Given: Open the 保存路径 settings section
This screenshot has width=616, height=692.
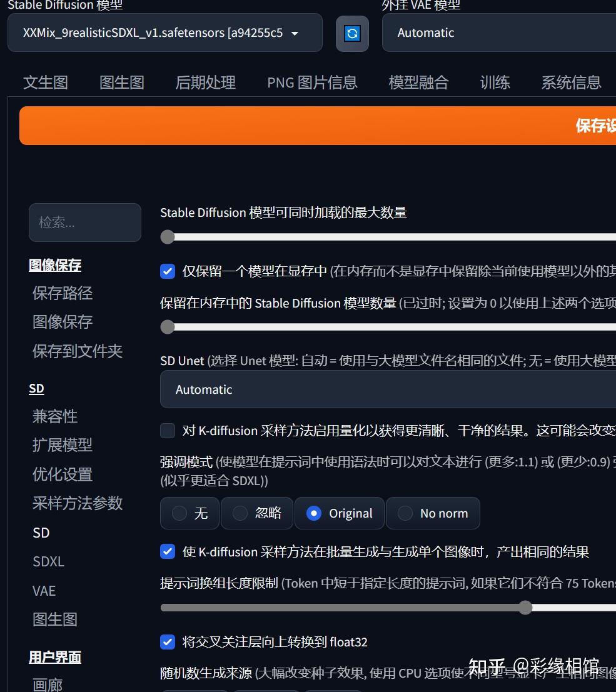Looking at the screenshot, I should point(62,293).
